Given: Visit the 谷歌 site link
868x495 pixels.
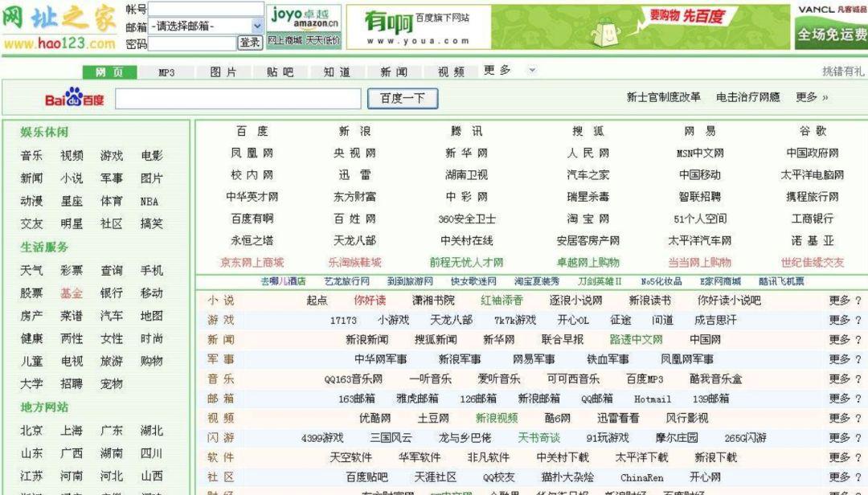Looking at the screenshot, I should pos(812,131).
